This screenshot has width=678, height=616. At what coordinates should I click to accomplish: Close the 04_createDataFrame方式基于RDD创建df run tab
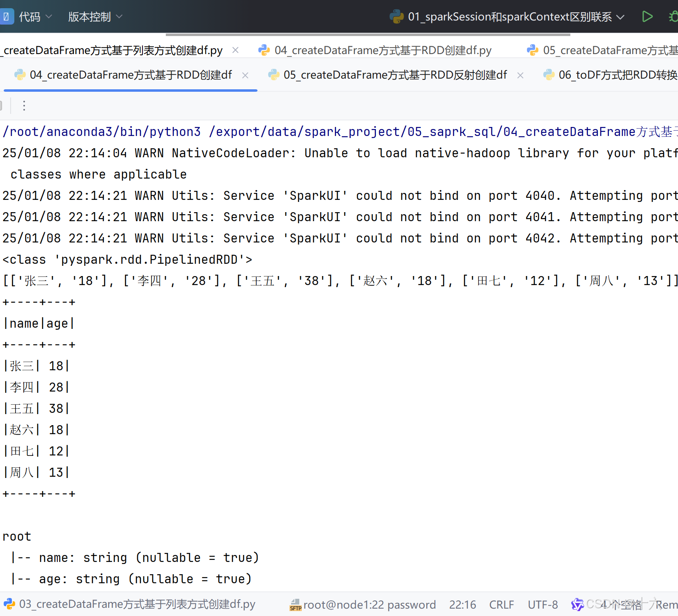[245, 75]
